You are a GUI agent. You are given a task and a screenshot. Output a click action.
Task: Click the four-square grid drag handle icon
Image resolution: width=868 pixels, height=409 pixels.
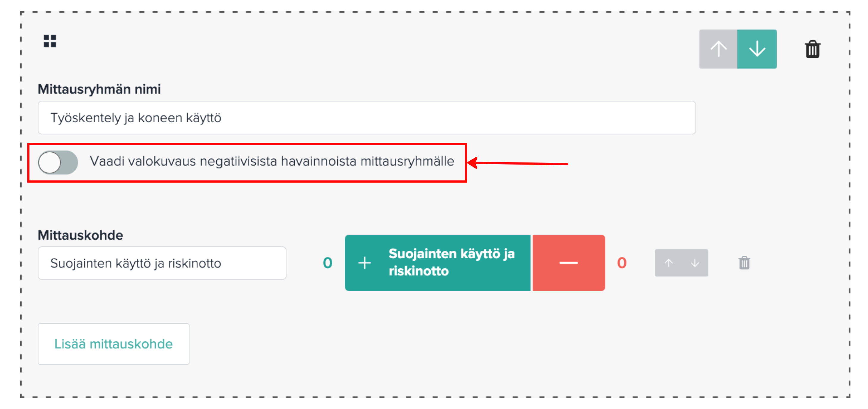click(50, 41)
